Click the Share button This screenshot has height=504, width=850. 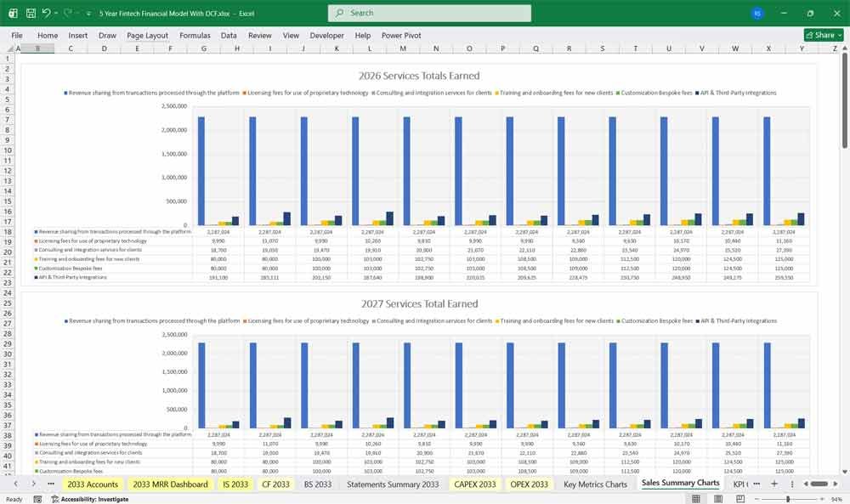[824, 35]
